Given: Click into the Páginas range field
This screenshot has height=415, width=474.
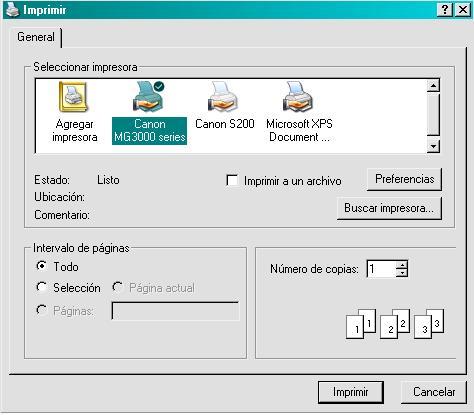Looking at the screenshot, I should (175, 311).
